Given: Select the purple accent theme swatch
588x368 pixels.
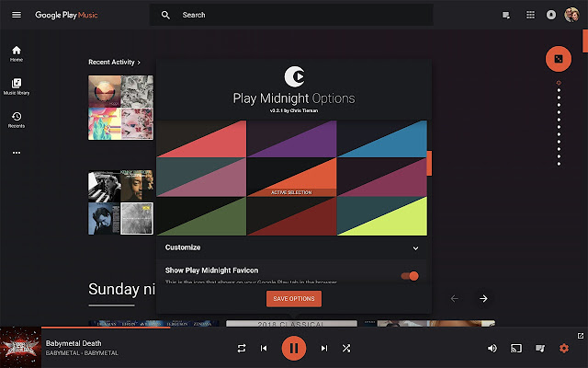Looking at the screenshot, I should [292, 139].
